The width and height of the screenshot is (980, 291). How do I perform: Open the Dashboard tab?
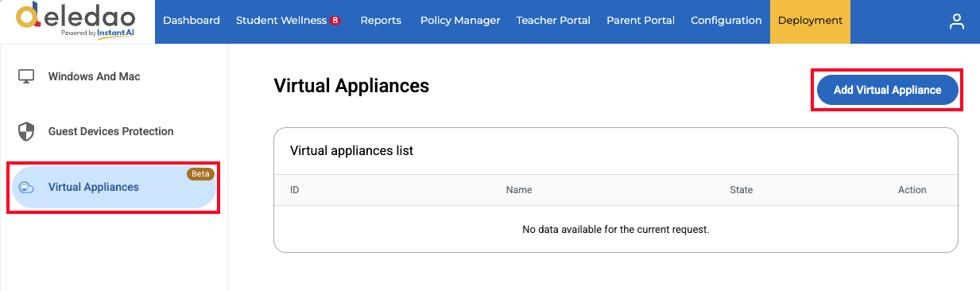coord(192,21)
